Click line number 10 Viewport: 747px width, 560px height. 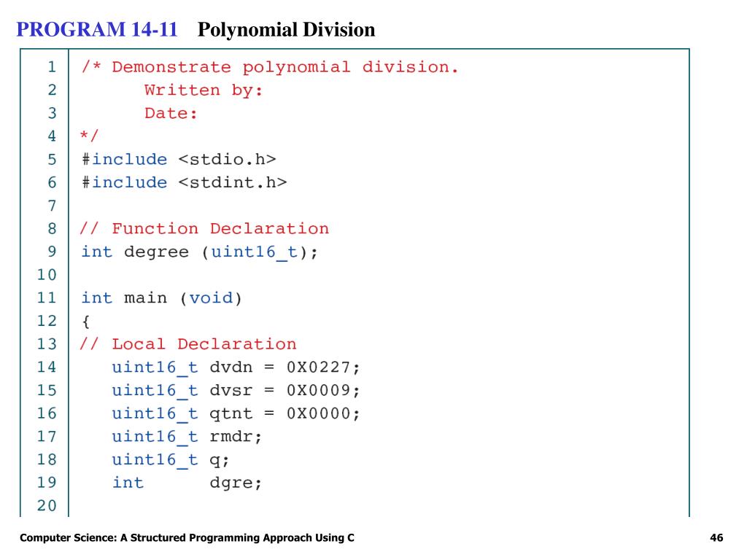(x=47, y=275)
